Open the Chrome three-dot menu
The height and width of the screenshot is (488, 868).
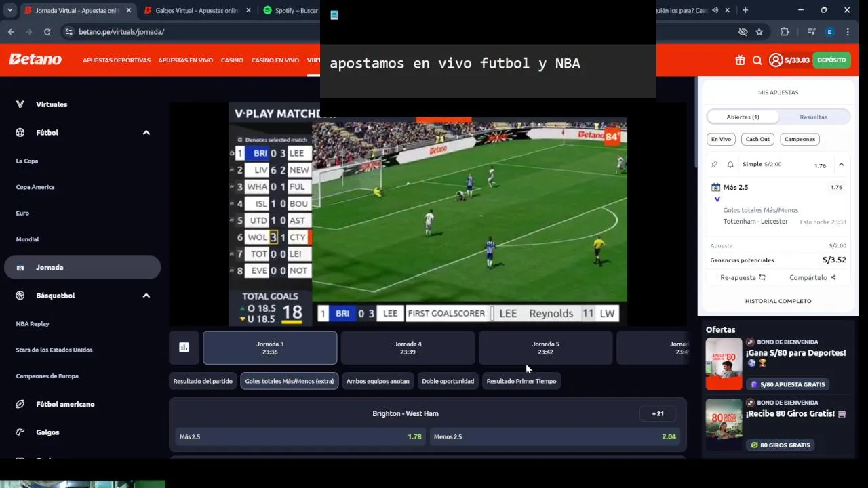point(848,32)
